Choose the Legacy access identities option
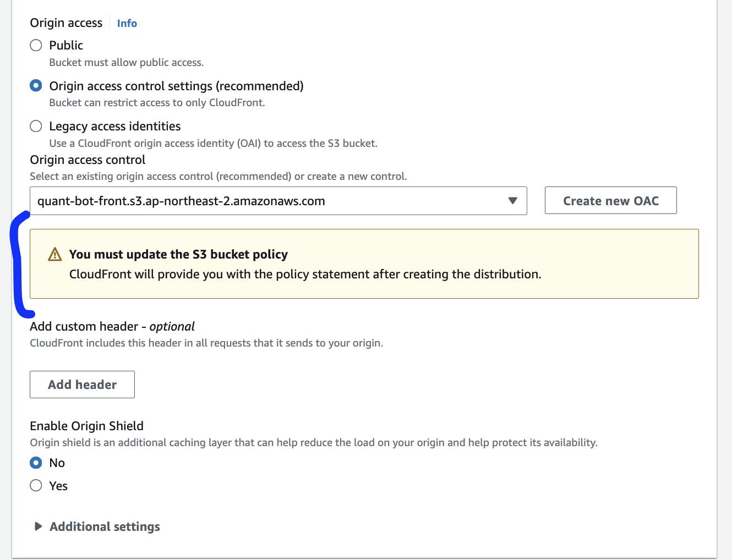The height and width of the screenshot is (560, 732). coord(36,126)
